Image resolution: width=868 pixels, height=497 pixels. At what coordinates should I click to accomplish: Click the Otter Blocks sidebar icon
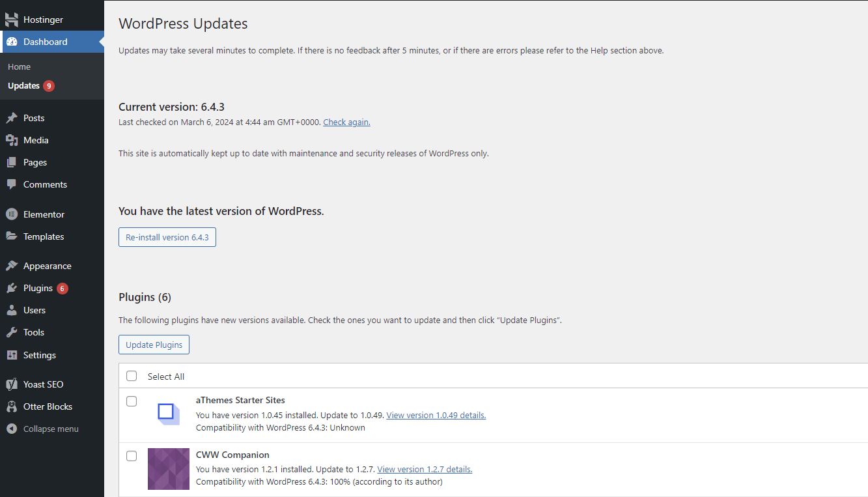pos(12,406)
